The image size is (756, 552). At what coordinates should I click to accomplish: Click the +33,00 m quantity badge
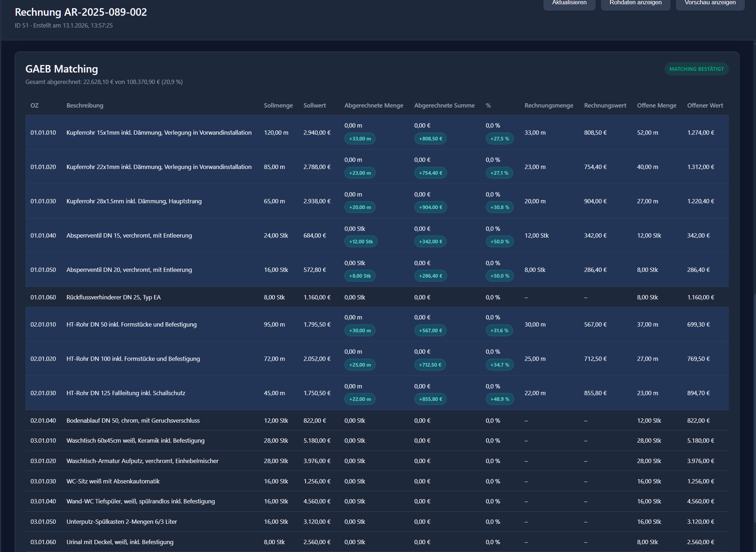[360, 139]
